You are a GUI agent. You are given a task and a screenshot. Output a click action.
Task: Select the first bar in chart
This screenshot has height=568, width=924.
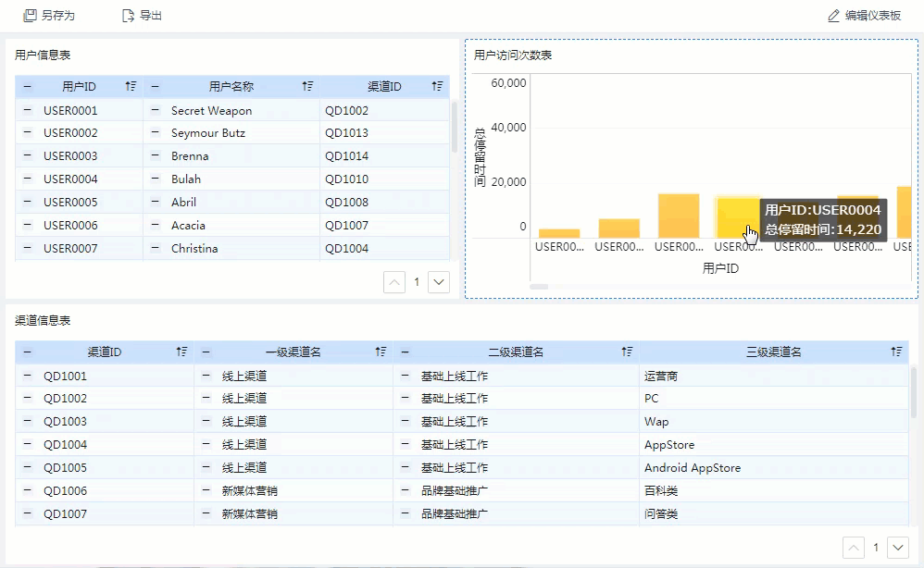click(x=559, y=233)
